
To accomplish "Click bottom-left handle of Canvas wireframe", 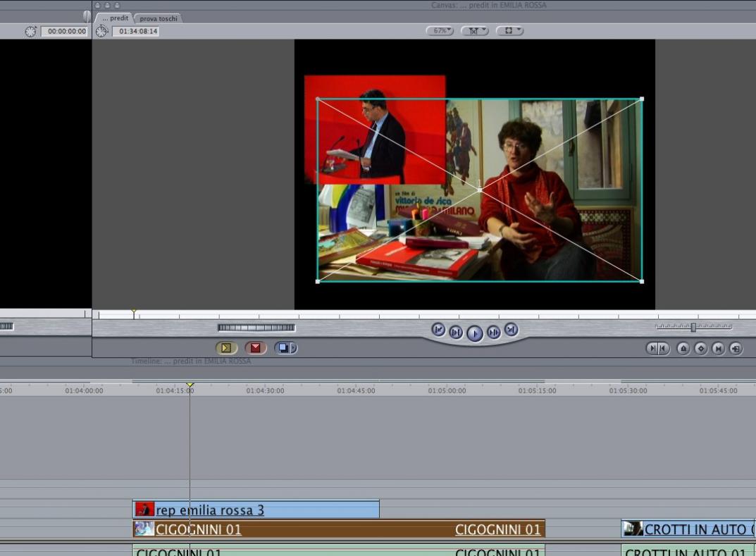I will (x=317, y=281).
